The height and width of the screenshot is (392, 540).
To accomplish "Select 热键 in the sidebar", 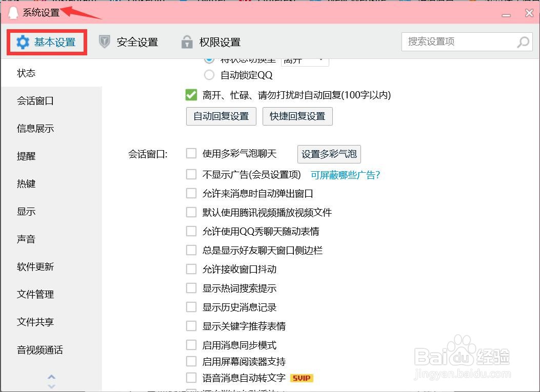I will [x=52, y=184].
